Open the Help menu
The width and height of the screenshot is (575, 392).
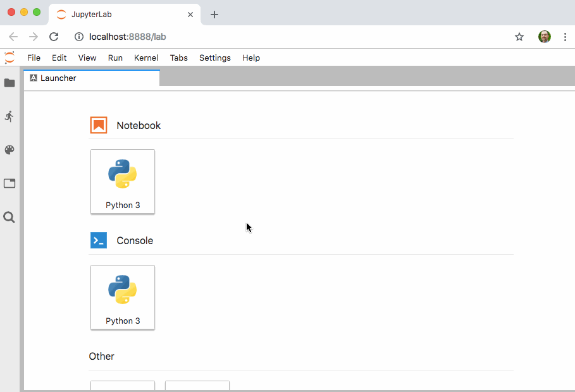coord(251,58)
